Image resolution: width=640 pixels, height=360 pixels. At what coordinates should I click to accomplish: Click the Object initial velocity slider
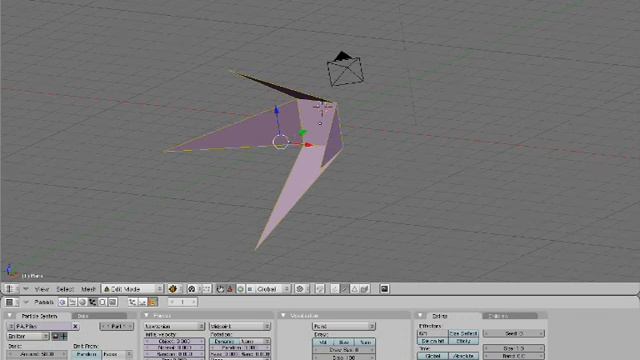click(174, 341)
